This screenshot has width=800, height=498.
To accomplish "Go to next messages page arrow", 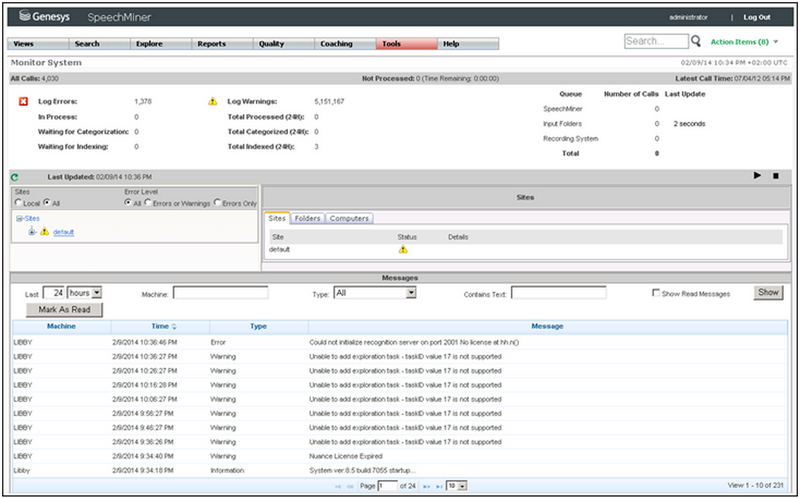I will (x=427, y=486).
